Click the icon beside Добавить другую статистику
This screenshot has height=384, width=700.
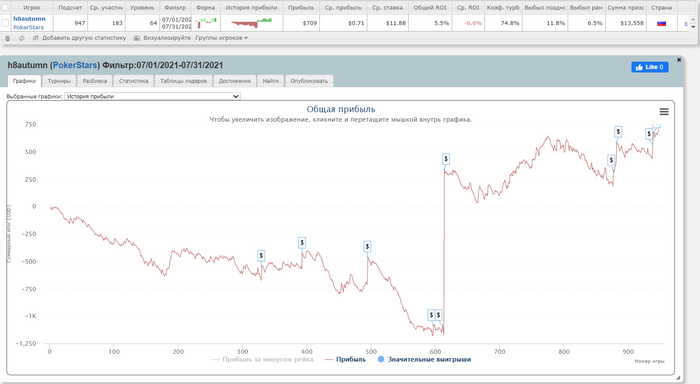[36, 38]
